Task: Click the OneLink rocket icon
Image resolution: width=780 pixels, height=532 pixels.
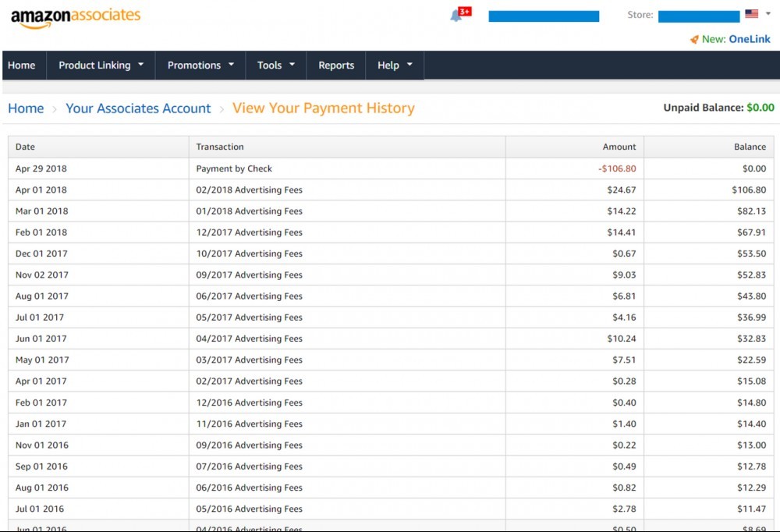Action: point(694,39)
